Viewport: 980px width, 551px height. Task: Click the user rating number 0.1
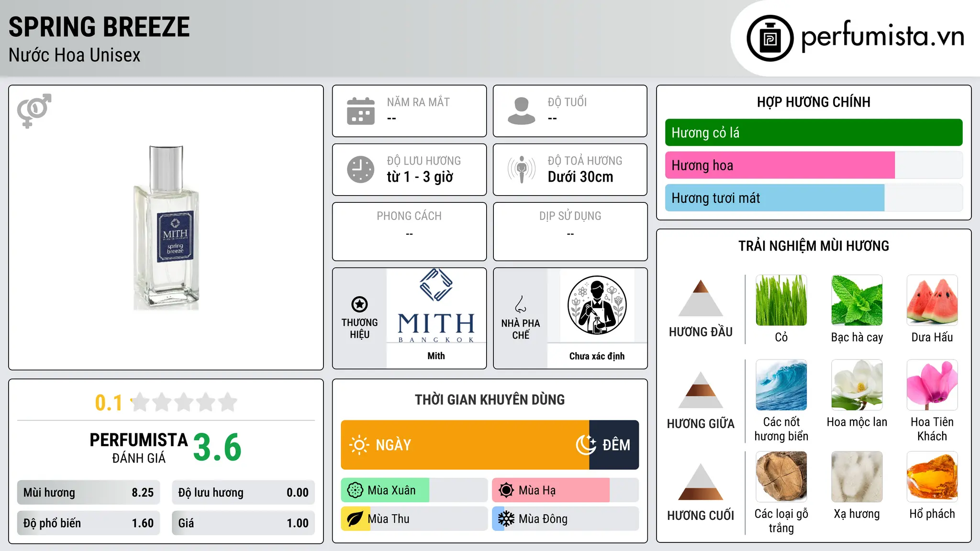tap(109, 403)
